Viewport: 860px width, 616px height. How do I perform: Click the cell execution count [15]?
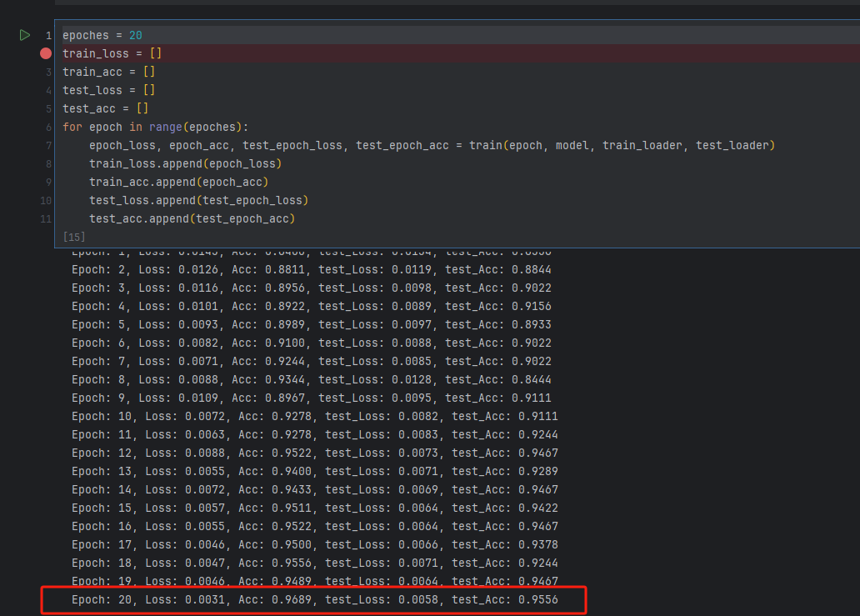coord(74,237)
